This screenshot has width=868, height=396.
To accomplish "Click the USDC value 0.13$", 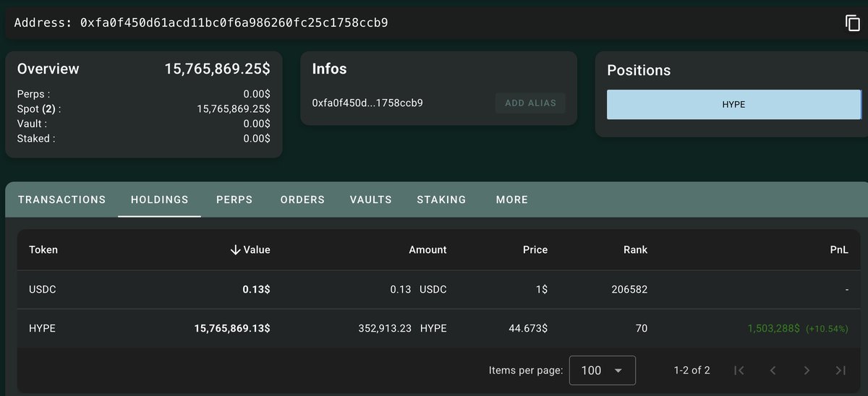I will pos(256,289).
